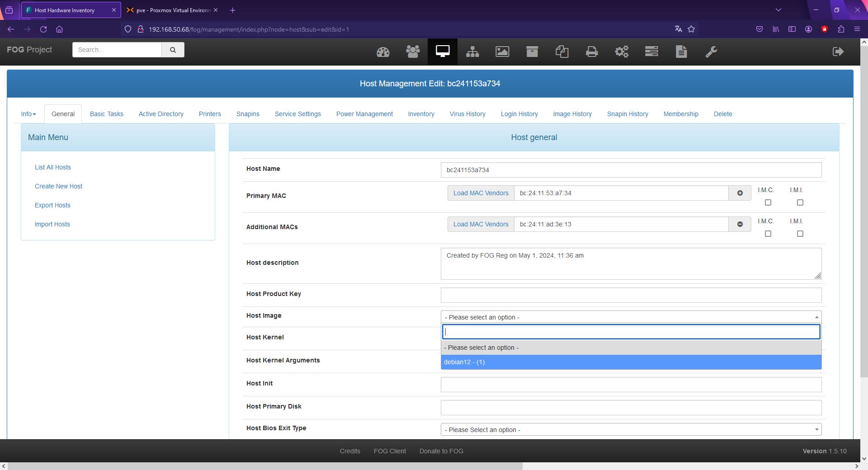The height and width of the screenshot is (470, 868).
Task: Open the Service Settings tab
Action: click(298, 114)
